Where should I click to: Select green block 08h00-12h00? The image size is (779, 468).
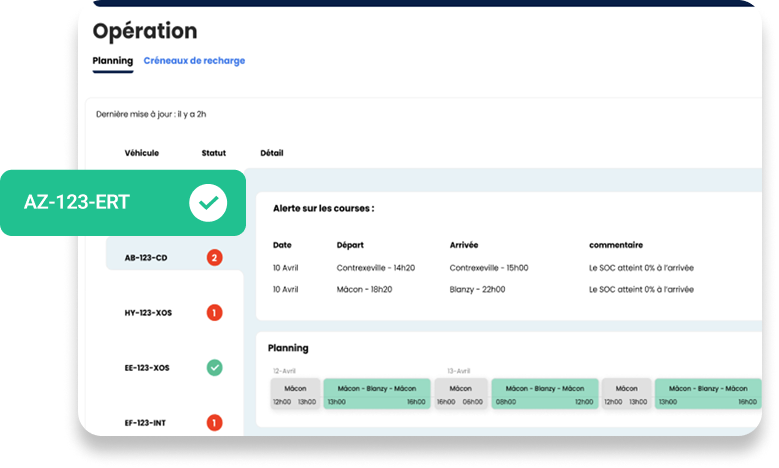tap(545, 394)
